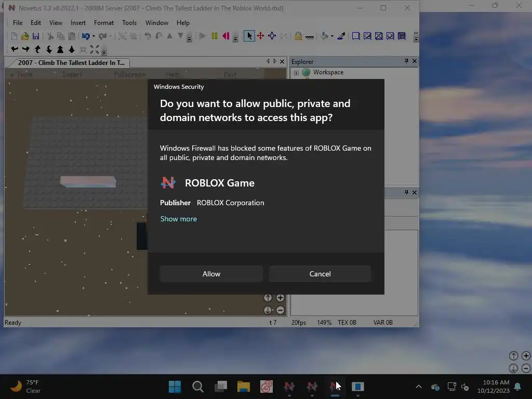The height and width of the screenshot is (399, 532).
Task: Click the Open file folder icon
Action: point(25,36)
